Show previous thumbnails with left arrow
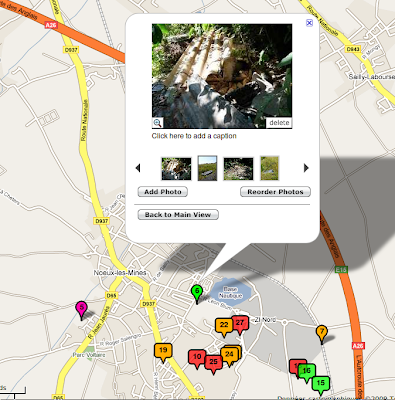This screenshot has height=400, width=395. [x=138, y=168]
